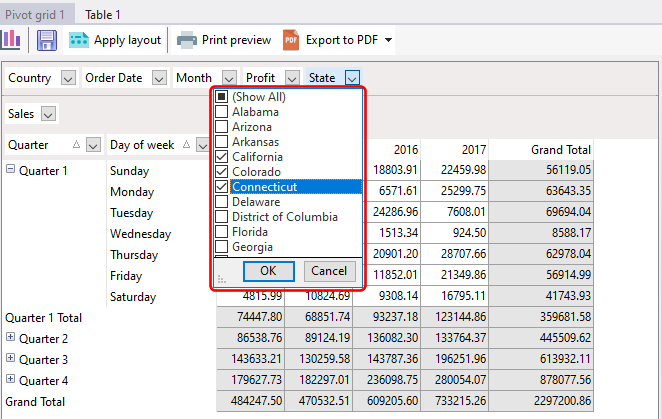Viewport: 662px width, 419px height.
Task: Cancel the state filter popup
Action: 329,271
